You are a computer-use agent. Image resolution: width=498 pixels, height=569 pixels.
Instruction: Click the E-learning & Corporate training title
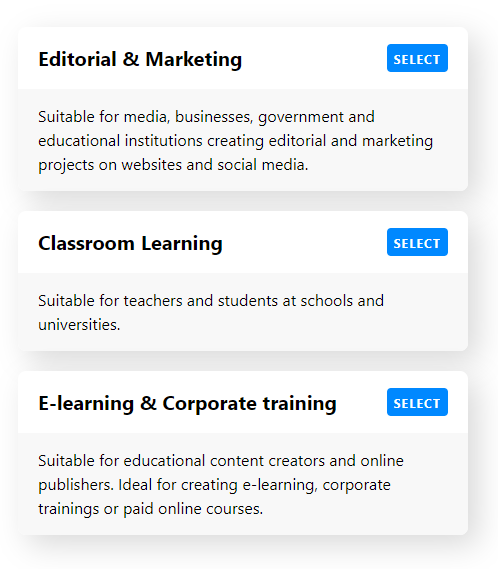187,403
